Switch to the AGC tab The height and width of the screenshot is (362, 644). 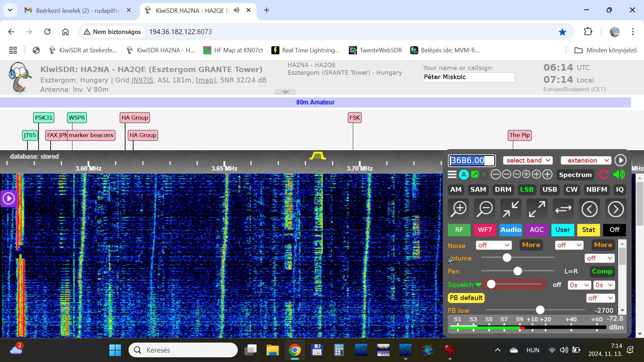click(x=536, y=230)
